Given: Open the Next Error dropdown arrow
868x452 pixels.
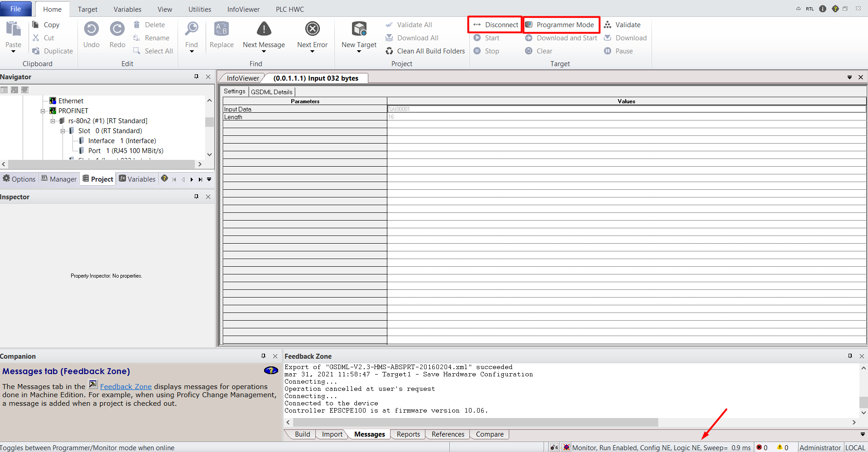Looking at the screenshot, I should click(312, 51).
